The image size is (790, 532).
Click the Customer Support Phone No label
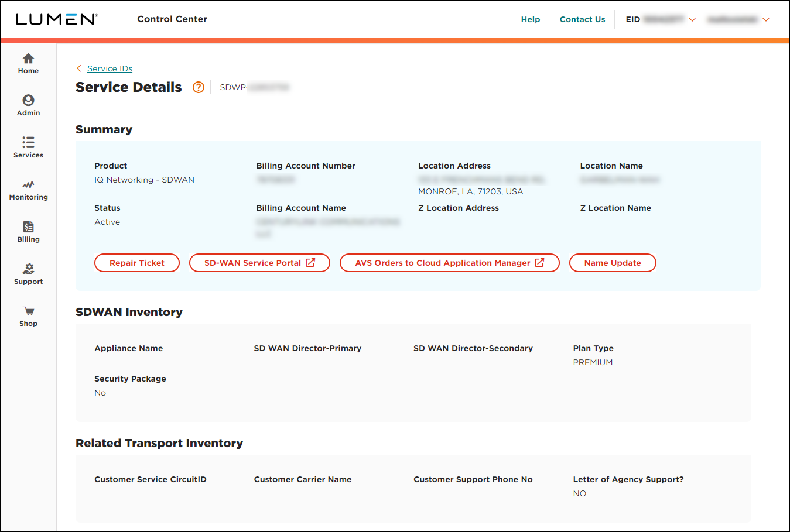coord(473,479)
